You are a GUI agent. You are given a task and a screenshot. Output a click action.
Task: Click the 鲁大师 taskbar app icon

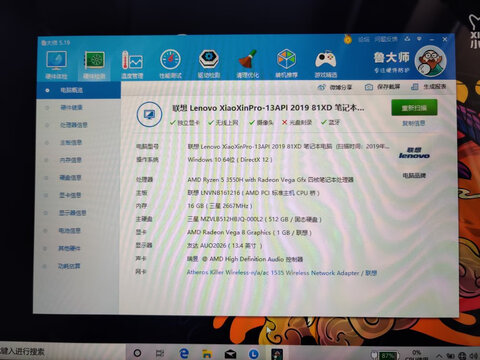277,354
